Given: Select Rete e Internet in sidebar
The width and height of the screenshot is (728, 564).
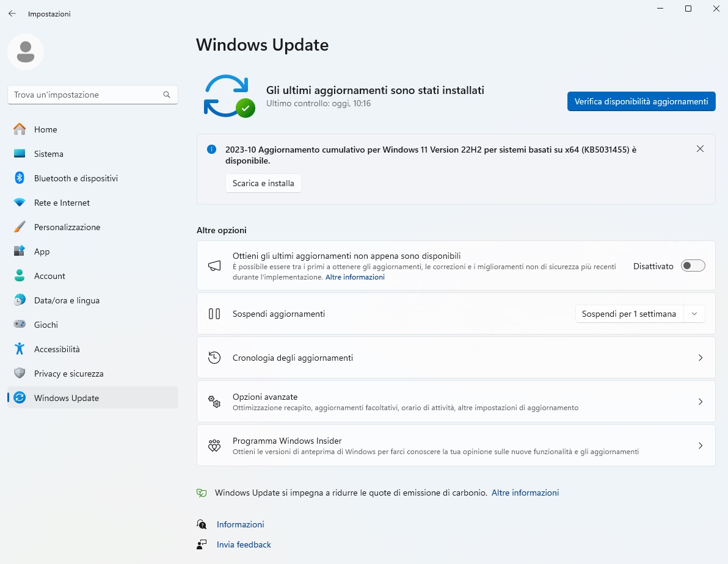Looking at the screenshot, I should pyautogui.click(x=62, y=203).
